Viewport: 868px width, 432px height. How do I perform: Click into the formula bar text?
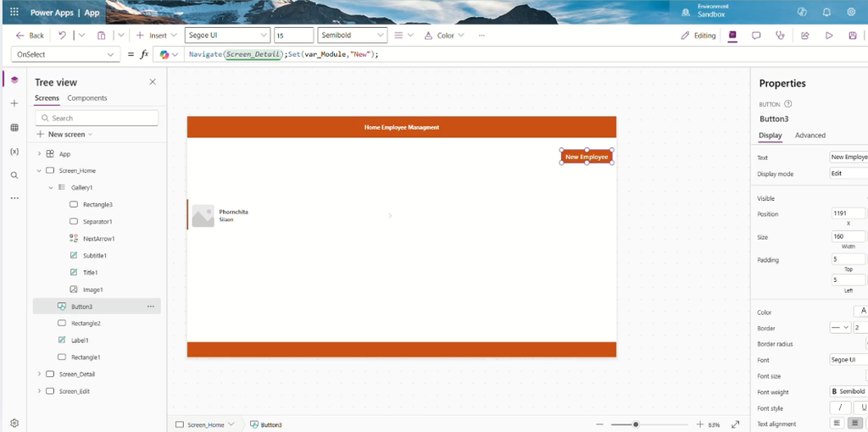pos(283,54)
